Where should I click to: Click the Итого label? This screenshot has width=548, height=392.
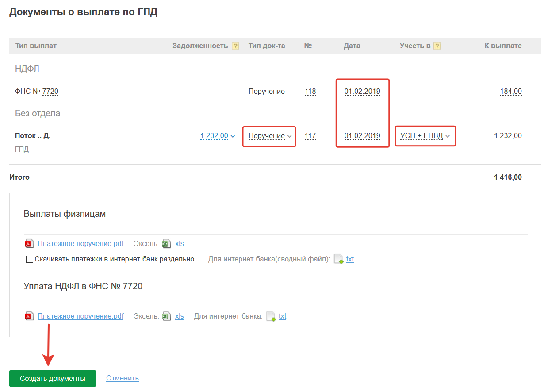(x=19, y=177)
